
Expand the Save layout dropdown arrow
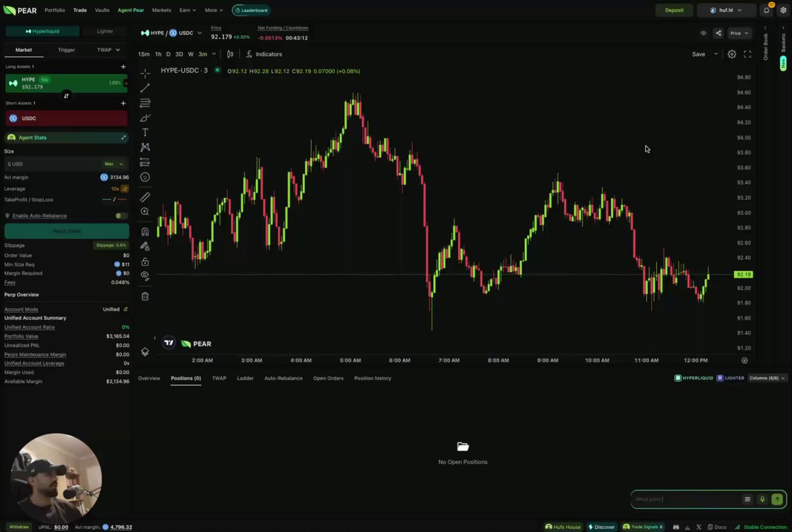coord(716,54)
